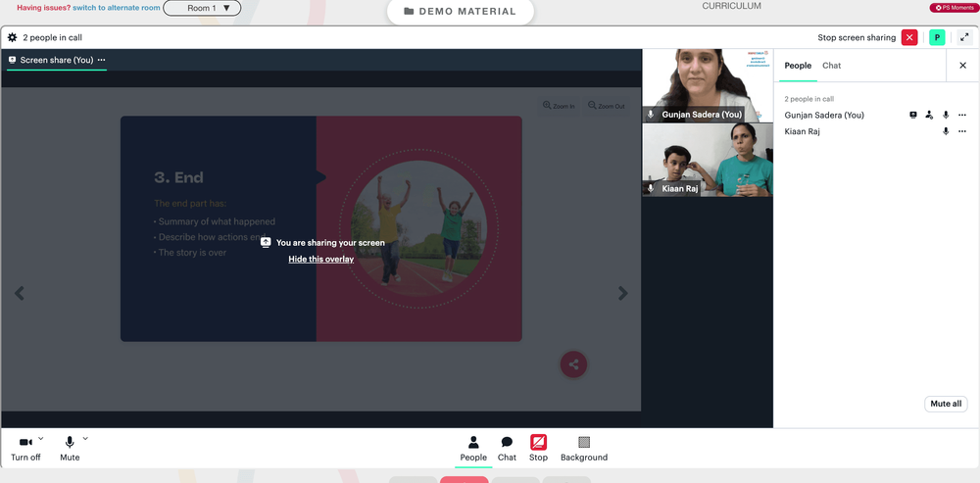Screen dimensions: 980x483
Task: Click the shared slide children photo
Action: pyautogui.click(x=418, y=228)
